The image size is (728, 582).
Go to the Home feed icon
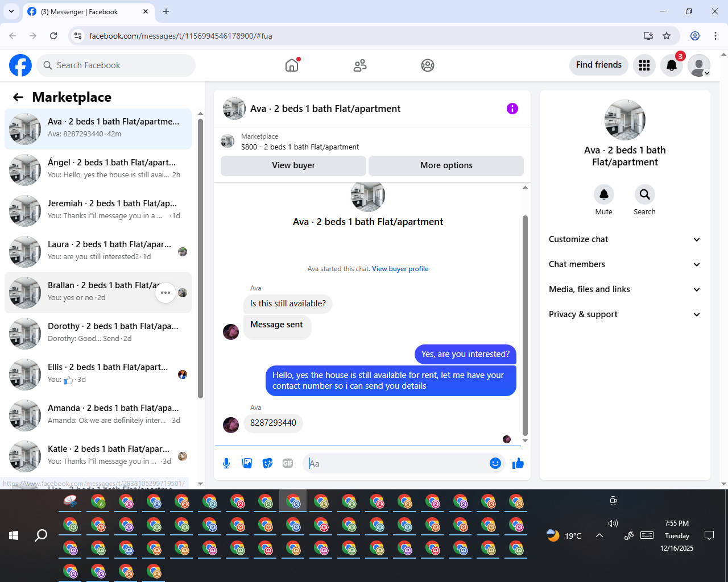coord(292,65)
